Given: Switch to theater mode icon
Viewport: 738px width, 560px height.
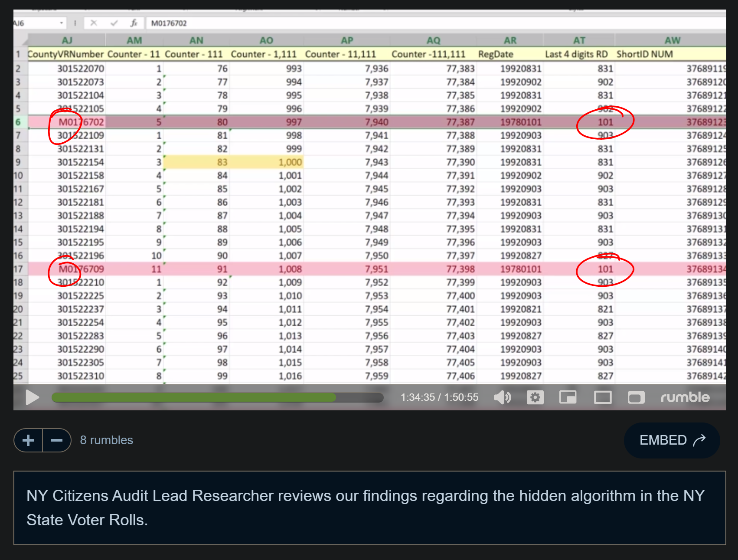Looking at the screenshot, I should pyautogui.click(x=603, y=397).
